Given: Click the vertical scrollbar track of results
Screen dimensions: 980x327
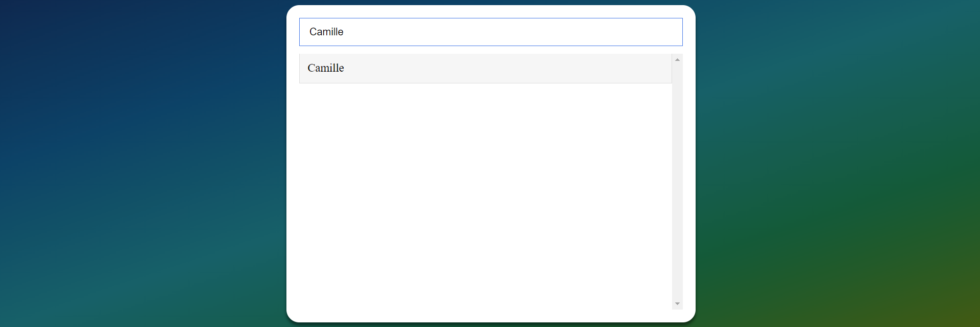Looking at the screenshot, I should (677, 182).
